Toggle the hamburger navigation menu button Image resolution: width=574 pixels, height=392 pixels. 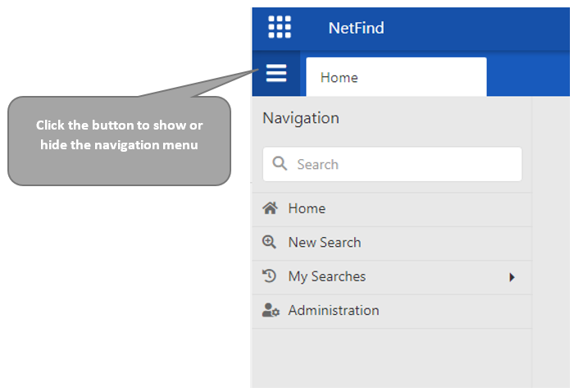(x=276, y=74)
